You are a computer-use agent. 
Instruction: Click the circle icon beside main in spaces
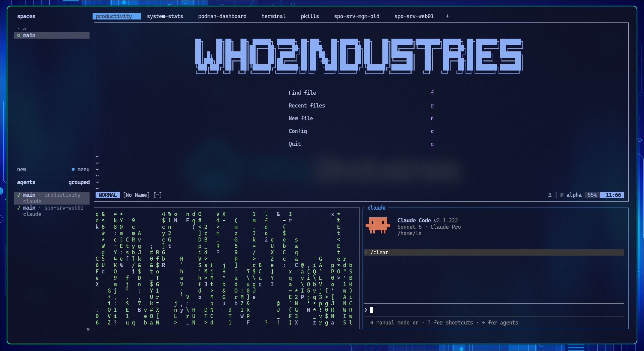(19, 35)
